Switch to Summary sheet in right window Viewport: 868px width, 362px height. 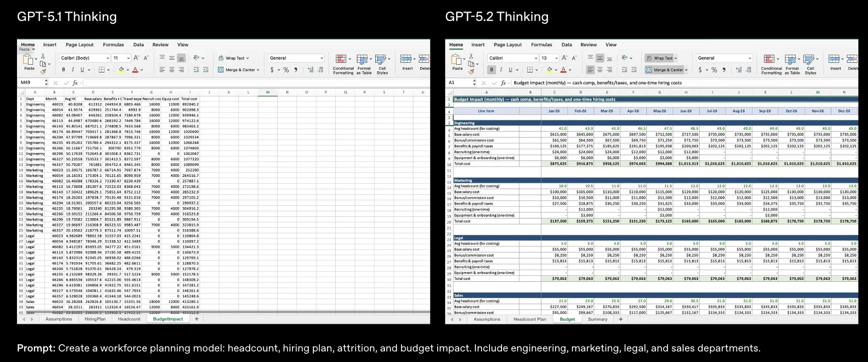[x=597, y=319]
